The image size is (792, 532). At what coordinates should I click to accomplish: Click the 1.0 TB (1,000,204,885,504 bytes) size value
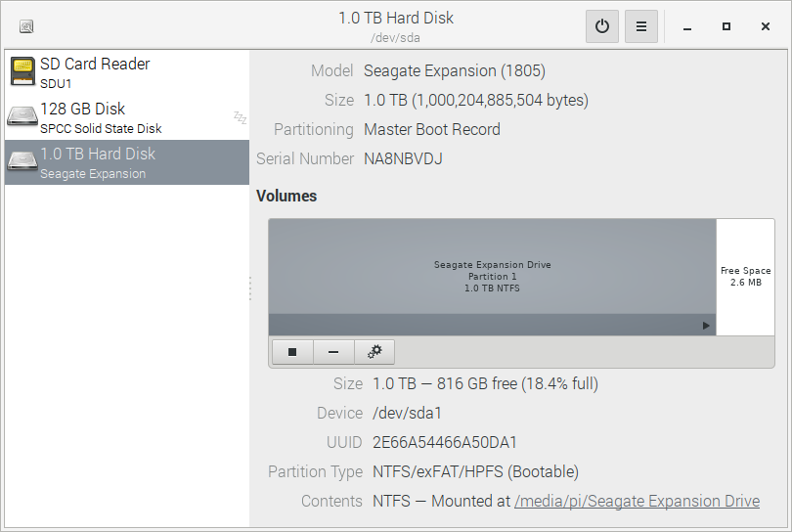click(476, 100)
